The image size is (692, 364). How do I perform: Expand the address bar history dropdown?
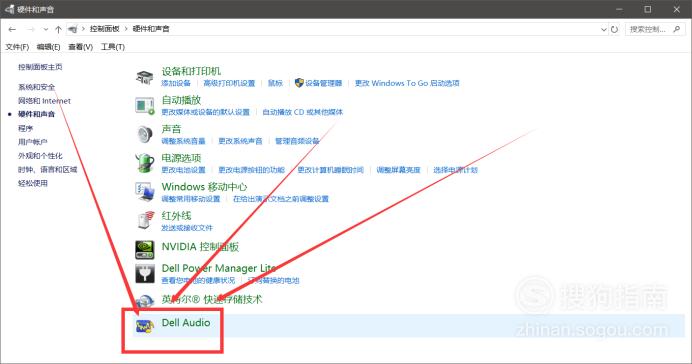[604, 30]
